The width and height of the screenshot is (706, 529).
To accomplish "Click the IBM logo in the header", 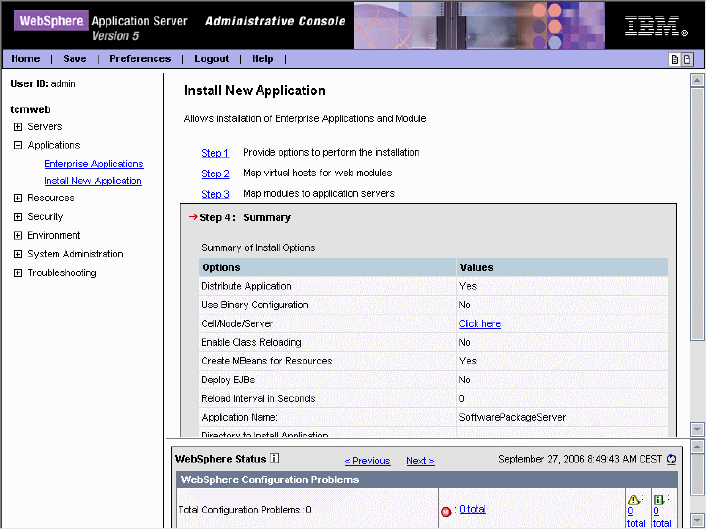I will 650,26.
